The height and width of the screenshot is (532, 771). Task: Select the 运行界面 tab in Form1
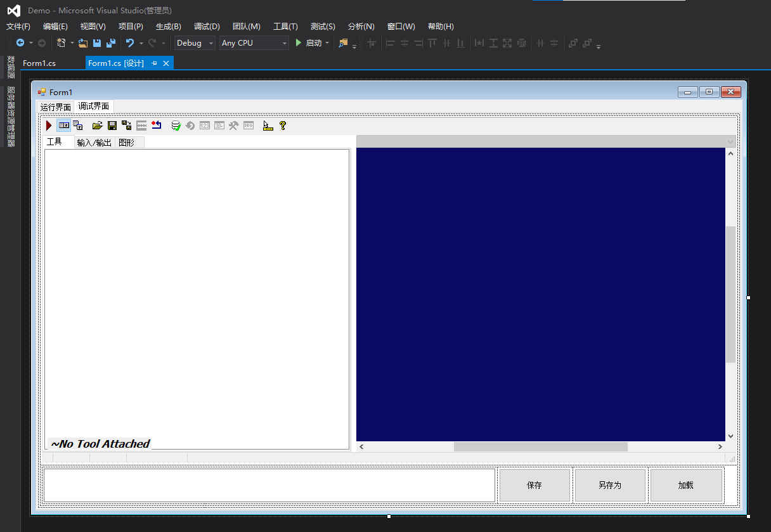point(56,107)
